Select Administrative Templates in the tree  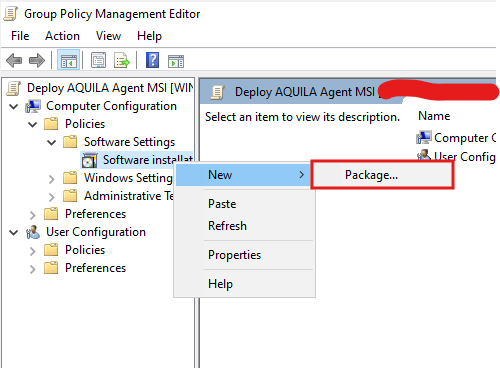click(x=129, y=196)
